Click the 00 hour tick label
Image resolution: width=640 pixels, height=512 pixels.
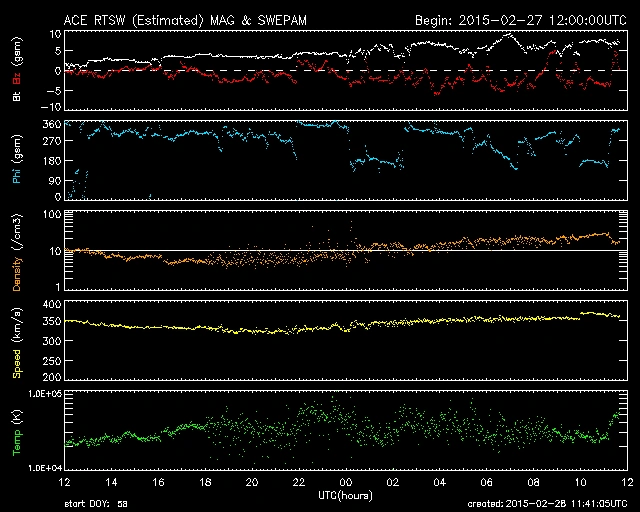[x=346, y=482]
